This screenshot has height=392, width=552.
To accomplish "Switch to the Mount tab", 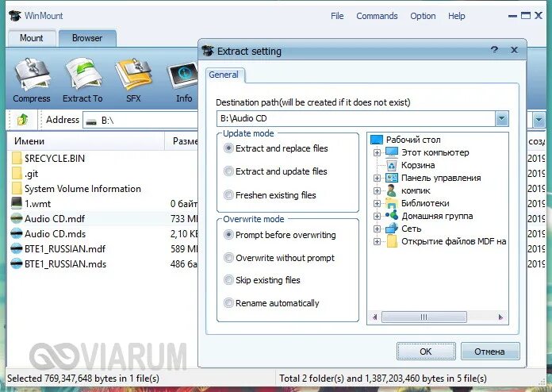I will pyautogui.click(x=32, y=38).
